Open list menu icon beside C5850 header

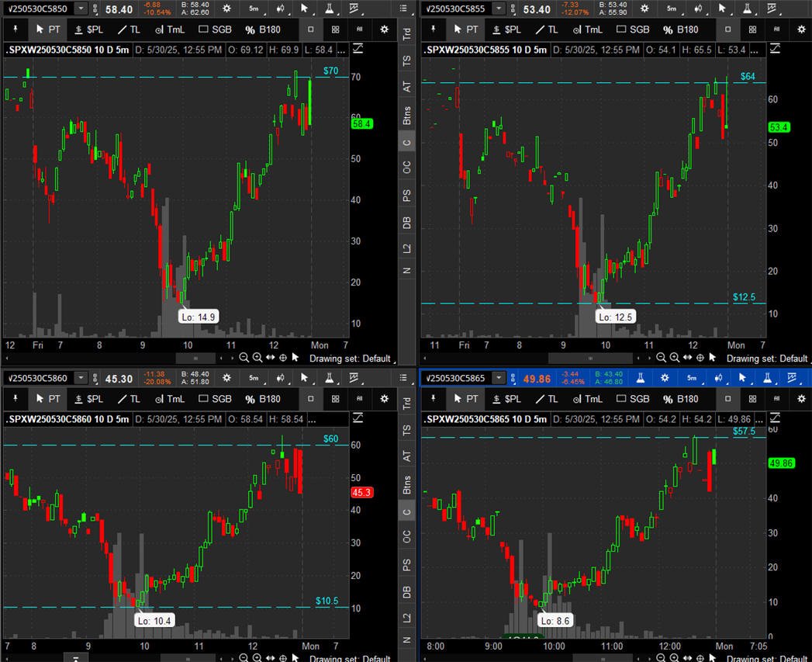coord(404,9)
